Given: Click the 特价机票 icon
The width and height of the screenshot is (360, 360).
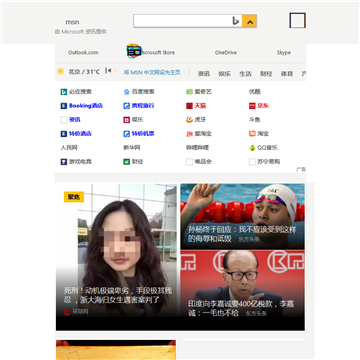Looking at the screenshot, I should [x=126, y=134].
